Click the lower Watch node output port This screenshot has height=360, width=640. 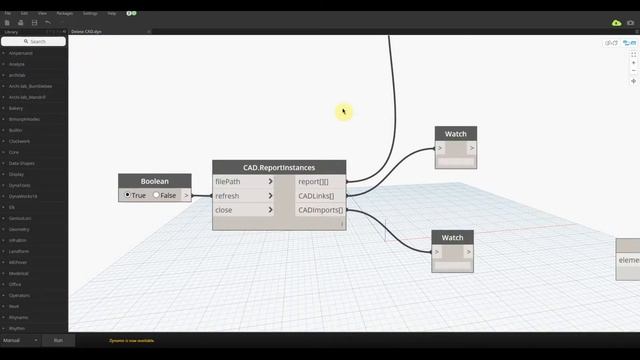(x=469, y=252)
